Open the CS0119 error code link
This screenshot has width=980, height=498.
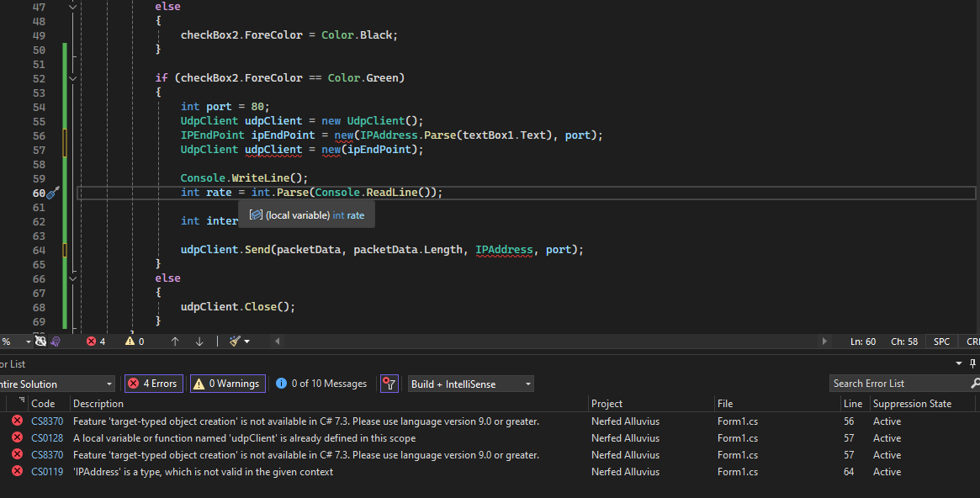pos(47,472)
